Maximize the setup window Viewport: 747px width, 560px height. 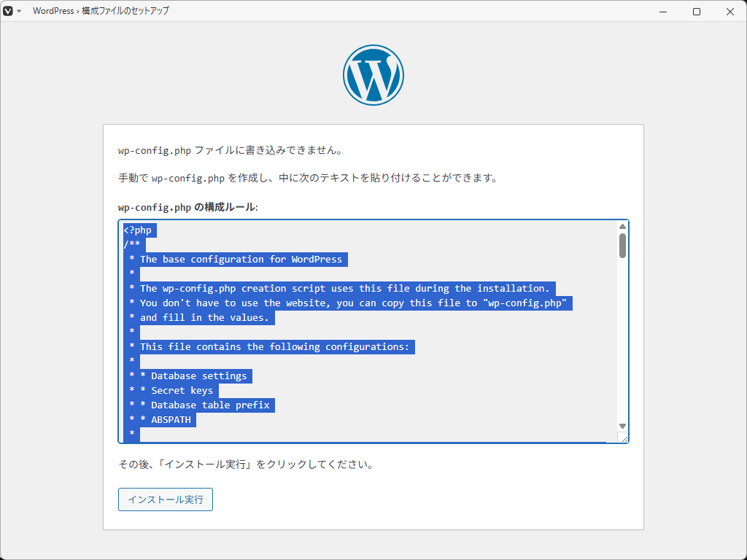pos(697,11)
